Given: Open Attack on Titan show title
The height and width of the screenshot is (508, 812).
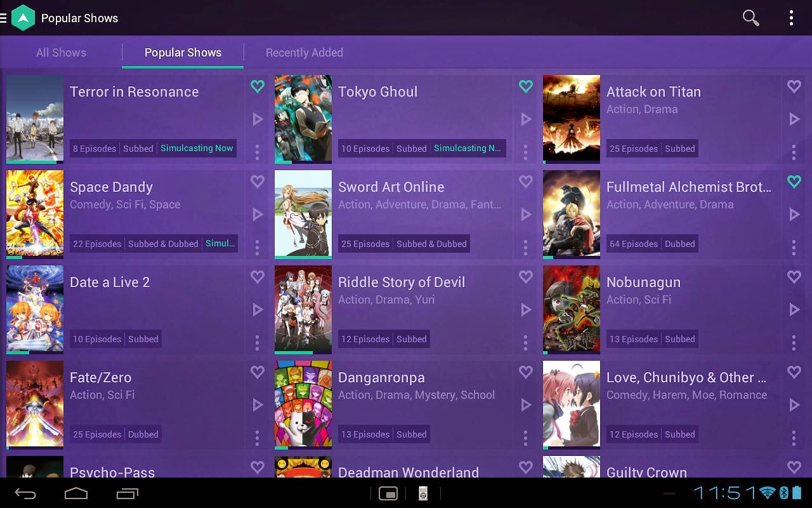Looking at the screenshot, I should click(x=653, y=92).
